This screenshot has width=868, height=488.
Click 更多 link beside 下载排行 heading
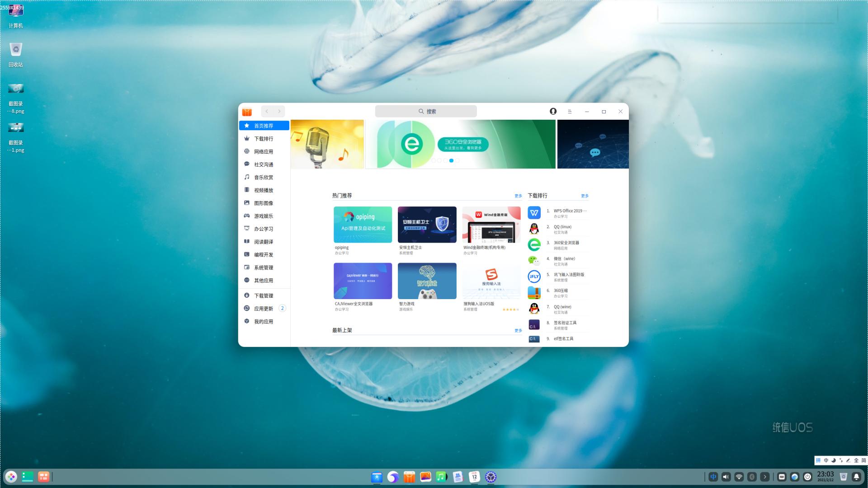pos(585,196)
